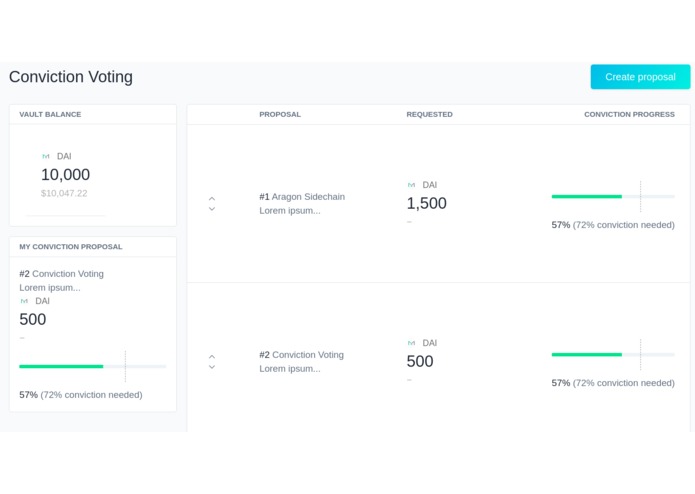The image size is (695, 494).
Task: Downvote the #2 Conviction Voting proposal in list
Action: [x=212, y=367]
